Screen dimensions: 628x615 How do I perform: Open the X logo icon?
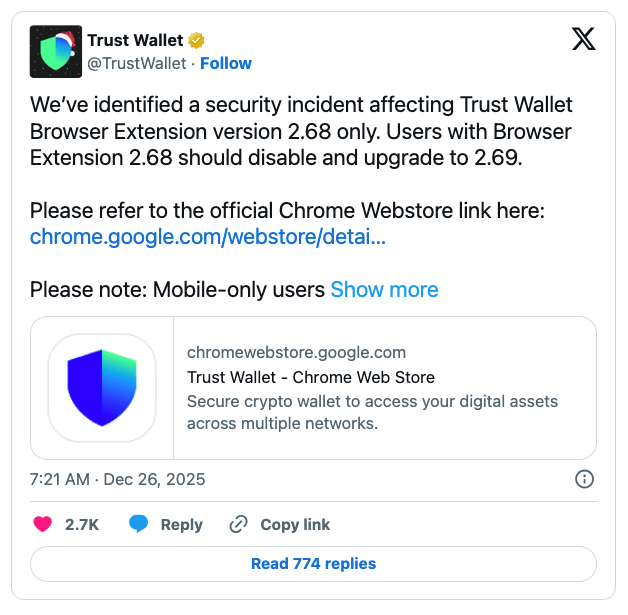pyautogui.click(x=583, y=39)
